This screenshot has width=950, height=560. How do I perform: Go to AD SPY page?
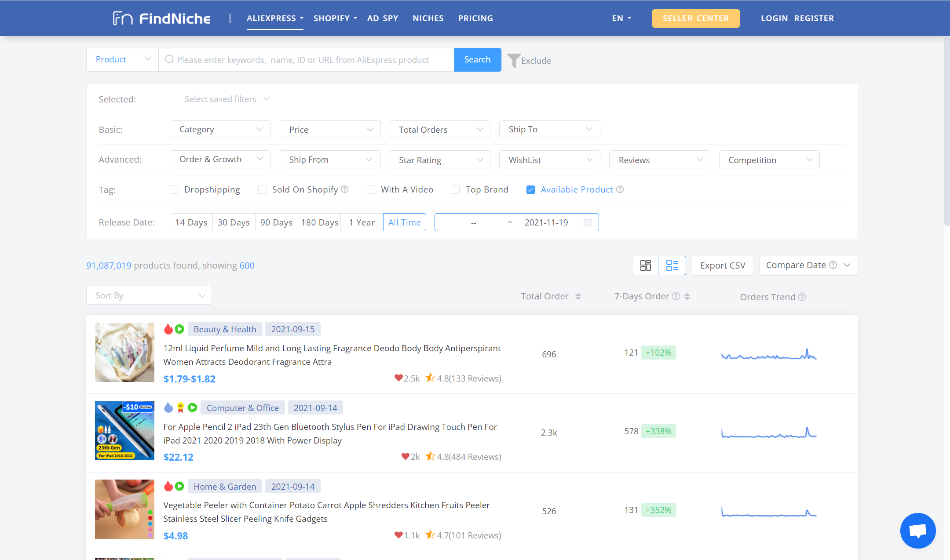pyautogui.click(x=383, y=18)
